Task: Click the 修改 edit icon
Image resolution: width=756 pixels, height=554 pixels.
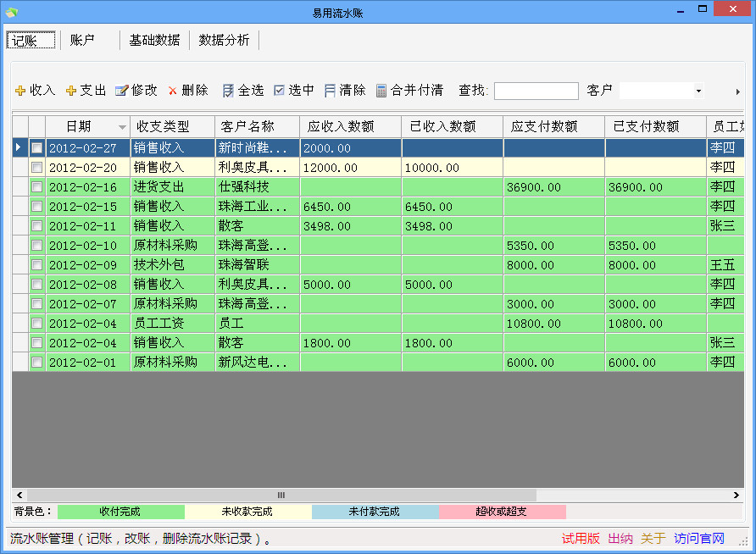Action: 121,91
